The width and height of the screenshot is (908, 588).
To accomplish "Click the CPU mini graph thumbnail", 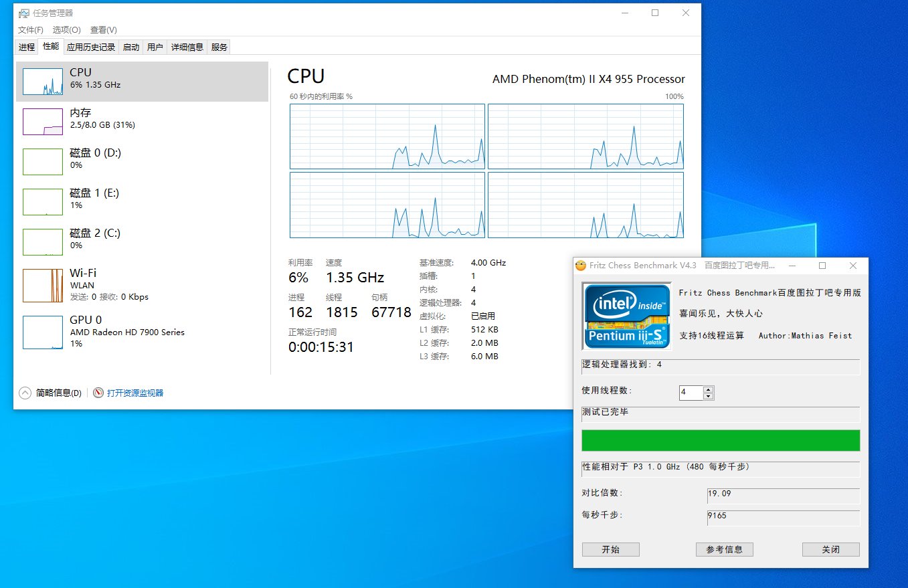I will [43, 82].
